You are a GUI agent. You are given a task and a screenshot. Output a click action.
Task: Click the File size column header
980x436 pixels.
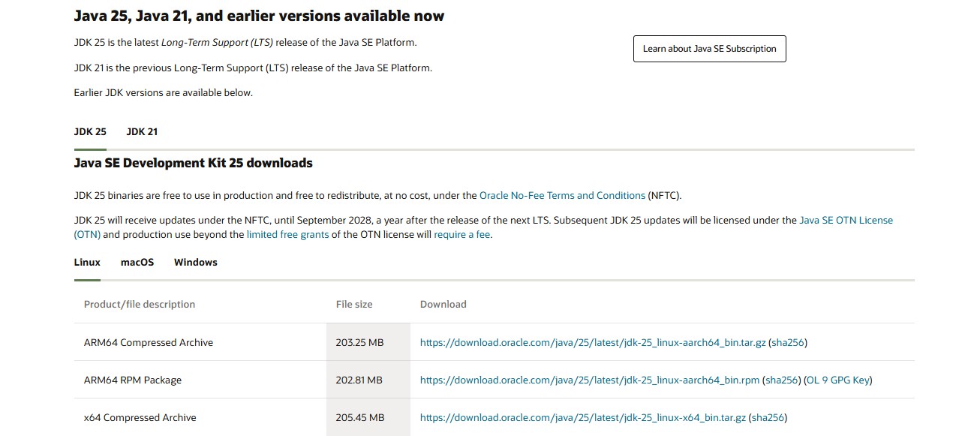click(x=354, y=305)
